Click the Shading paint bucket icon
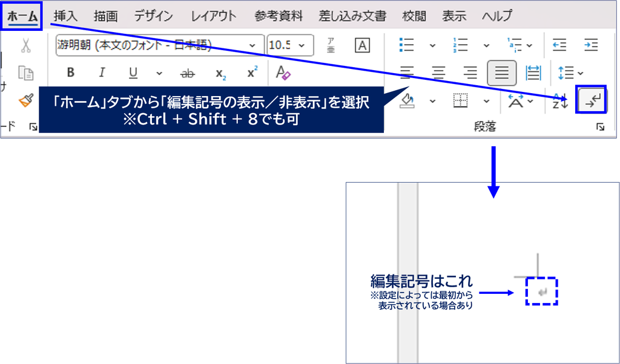 (407, 100)
